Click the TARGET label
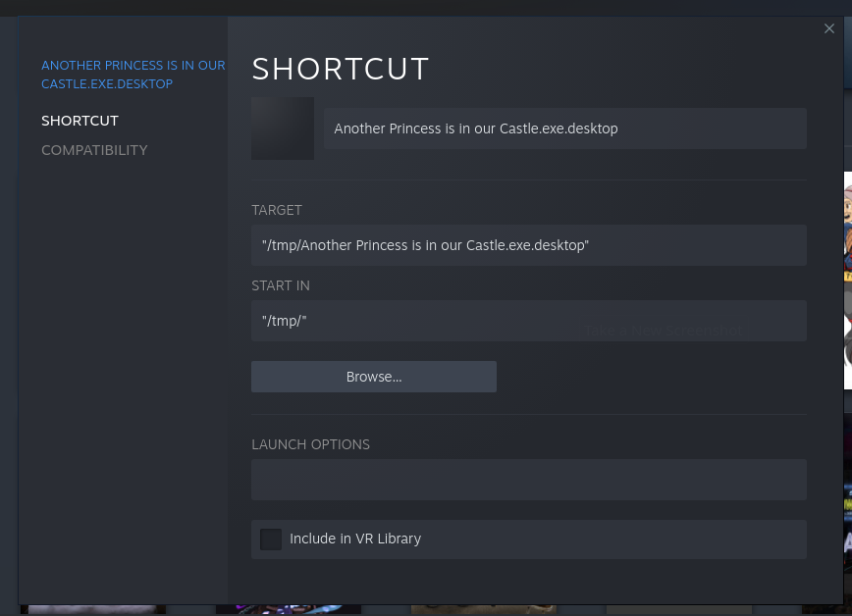Image resolution: width=852 pixels, height=616 pixels. 277,210
